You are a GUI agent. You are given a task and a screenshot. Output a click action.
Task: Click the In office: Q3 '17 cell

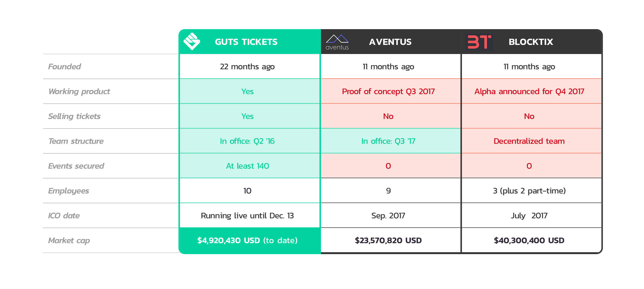point(391,141)
